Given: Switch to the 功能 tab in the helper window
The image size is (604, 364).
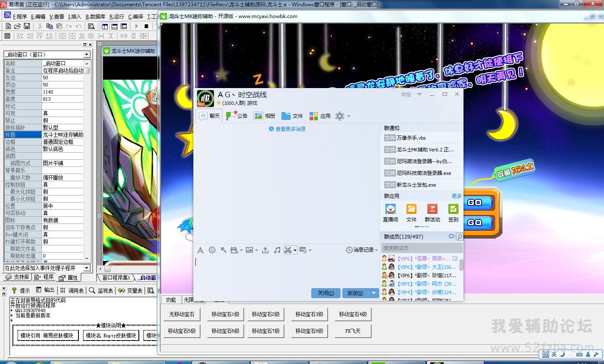Looking at the screenshot, I should pyautogui.click(x=171, y=300).
